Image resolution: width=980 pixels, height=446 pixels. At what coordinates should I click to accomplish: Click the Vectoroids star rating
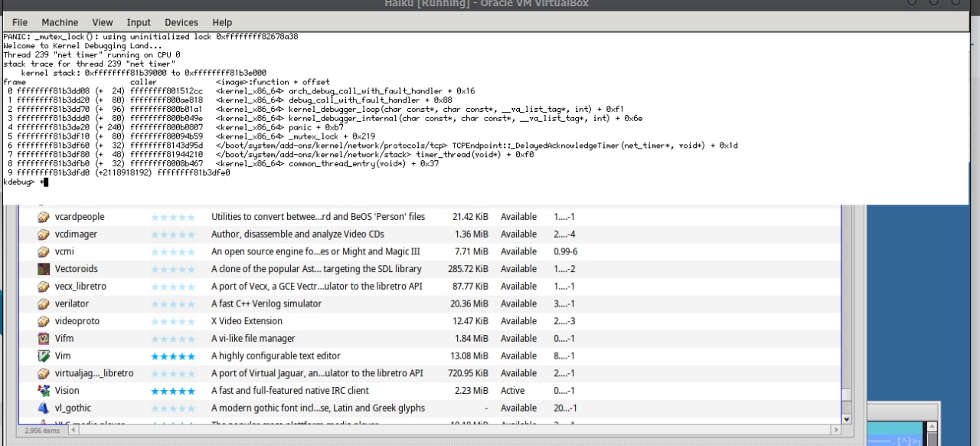click(173, 269)
